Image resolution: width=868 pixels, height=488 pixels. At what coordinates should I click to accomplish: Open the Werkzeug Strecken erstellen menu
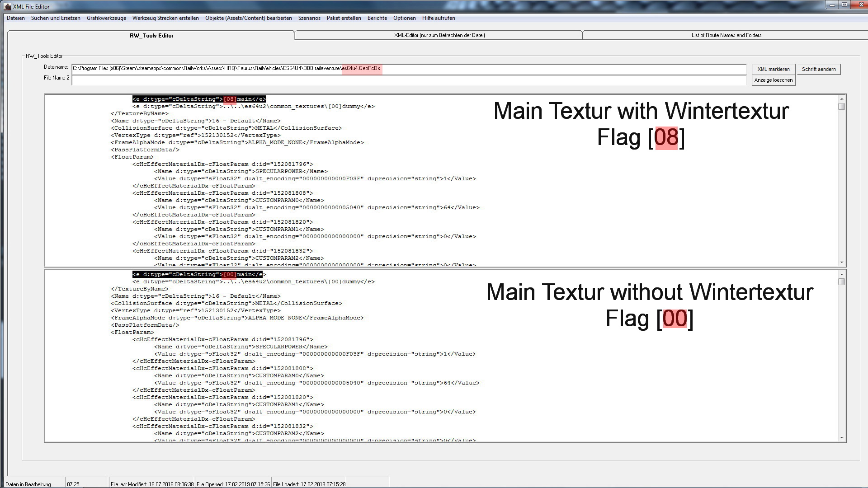pos(165,18)
